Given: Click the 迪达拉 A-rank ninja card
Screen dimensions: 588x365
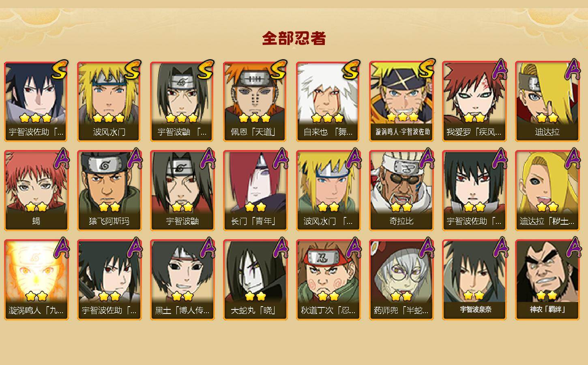Looking at the screenshot, I should [547, 101].
